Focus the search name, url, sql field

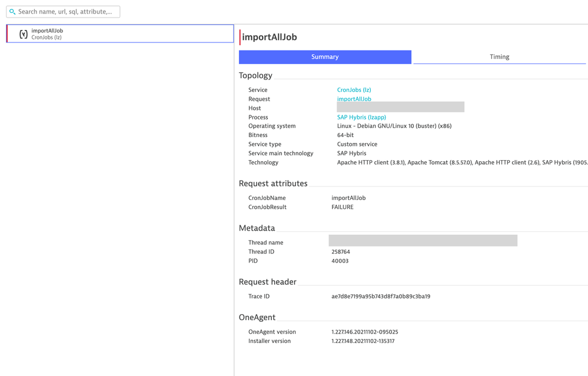pos(66,12)
